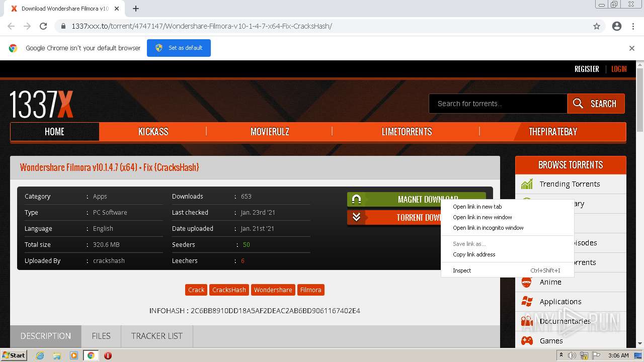Set Chrome as default browser

tap(179, 48)
